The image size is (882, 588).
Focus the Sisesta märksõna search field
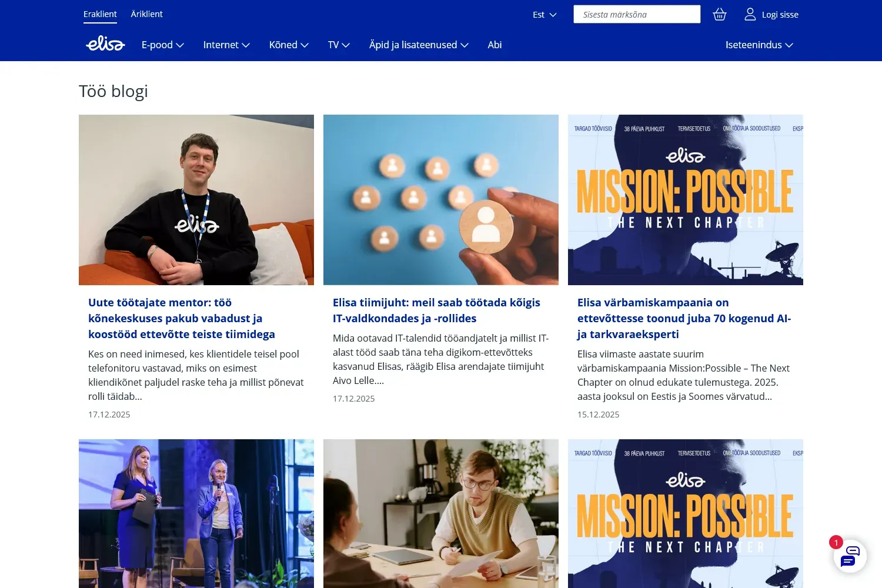pyautogui.click(x=637, y=14)
